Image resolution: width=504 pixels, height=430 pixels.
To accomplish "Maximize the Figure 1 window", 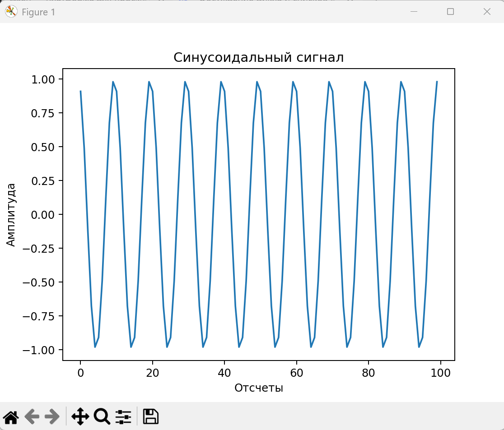I will 450,12.
